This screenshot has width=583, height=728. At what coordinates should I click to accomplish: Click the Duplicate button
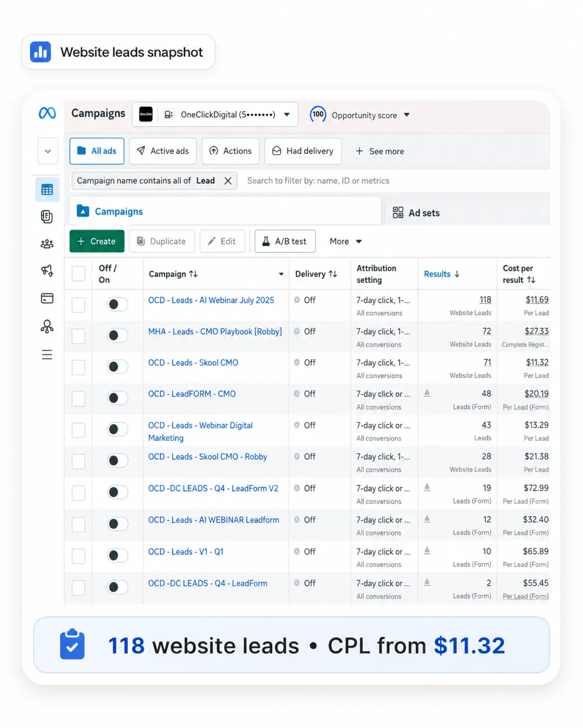(x=162, y=241)
